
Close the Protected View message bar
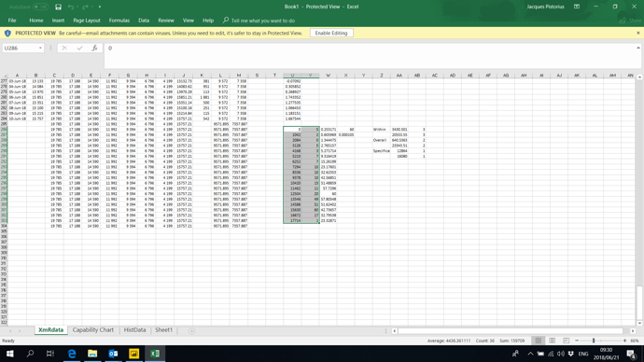638,33
